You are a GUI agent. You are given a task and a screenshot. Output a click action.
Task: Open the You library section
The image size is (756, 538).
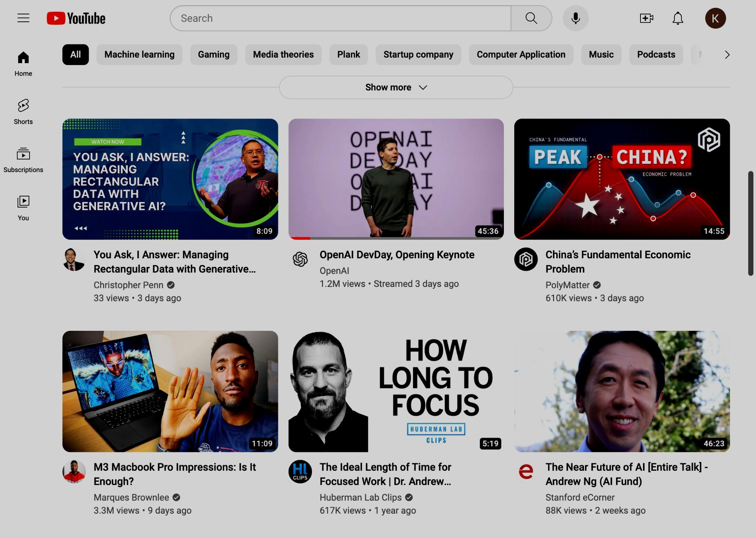23,208
